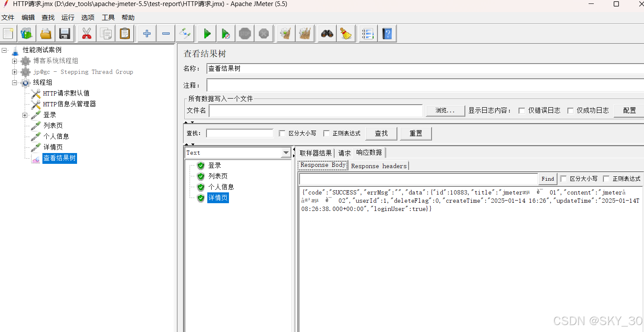Collapse all nodes with minus icon
Screen dimensions: 644x332
[x=166, y=33]
